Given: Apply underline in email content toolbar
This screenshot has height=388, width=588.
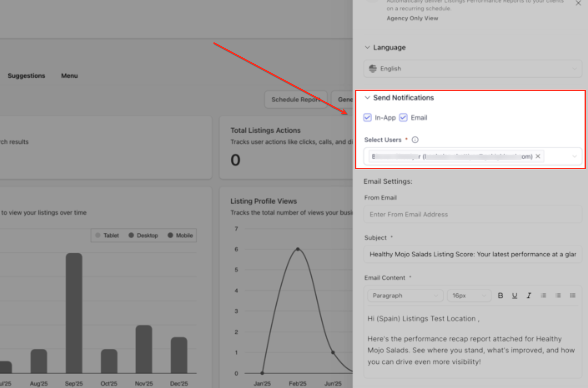Looking at the screenshot, I should [x=514, y=295].
